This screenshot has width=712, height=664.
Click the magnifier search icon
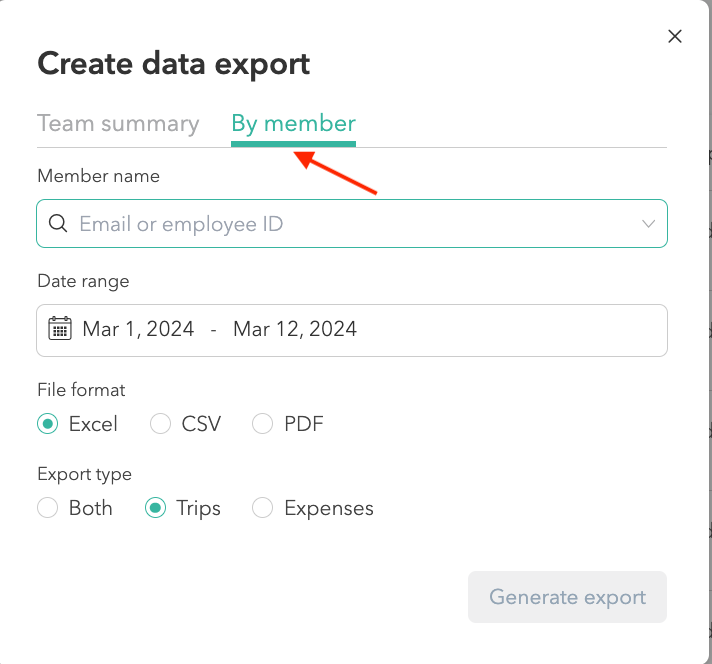click(x=58, y=224)
